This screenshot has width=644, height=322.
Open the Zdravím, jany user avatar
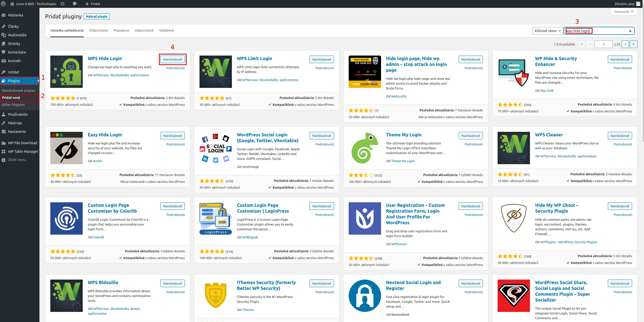tap(638, 4)
